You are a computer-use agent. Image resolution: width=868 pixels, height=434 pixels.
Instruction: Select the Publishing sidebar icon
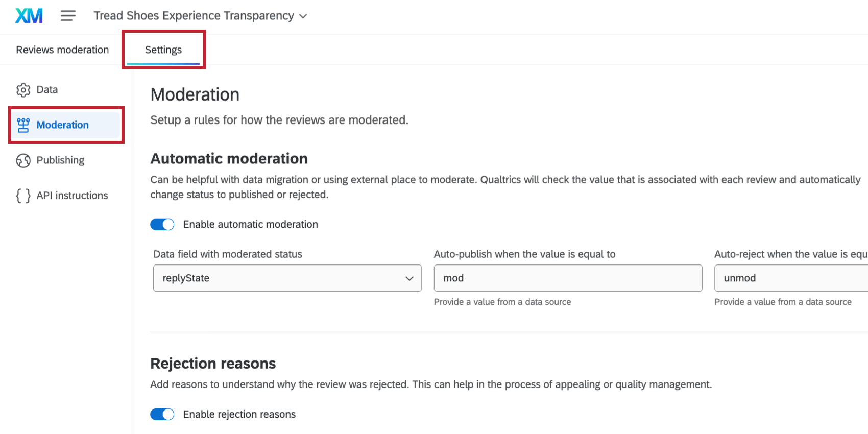tap(23, 160)
